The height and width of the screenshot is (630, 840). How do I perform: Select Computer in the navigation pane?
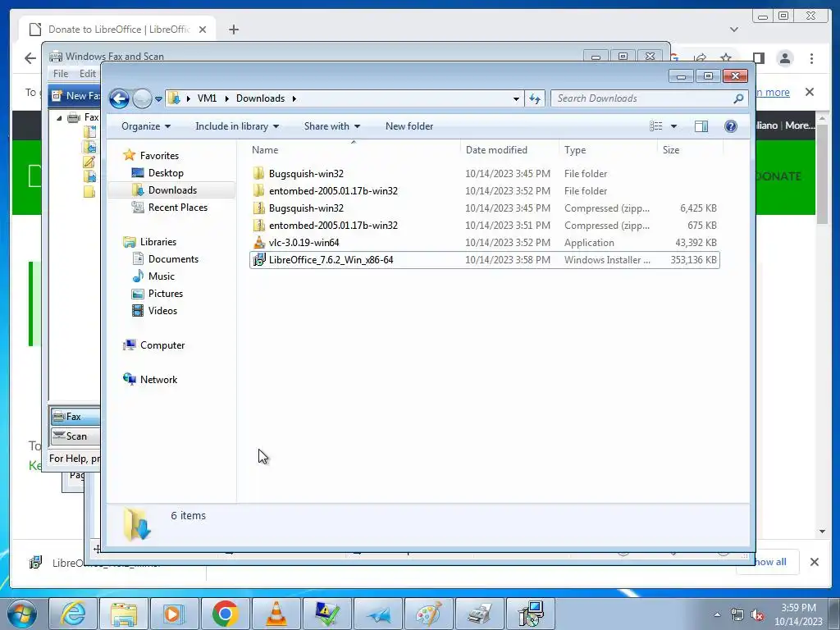[162, 345]
